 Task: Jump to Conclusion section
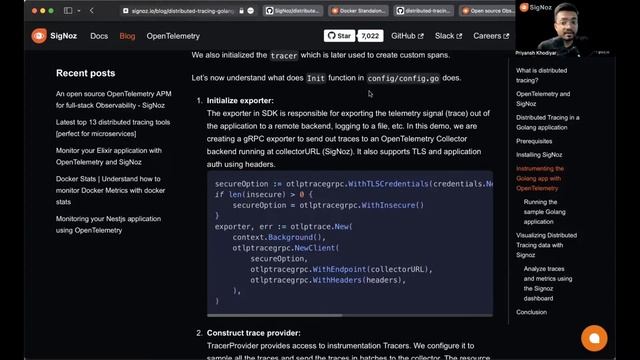coord(531,312)
